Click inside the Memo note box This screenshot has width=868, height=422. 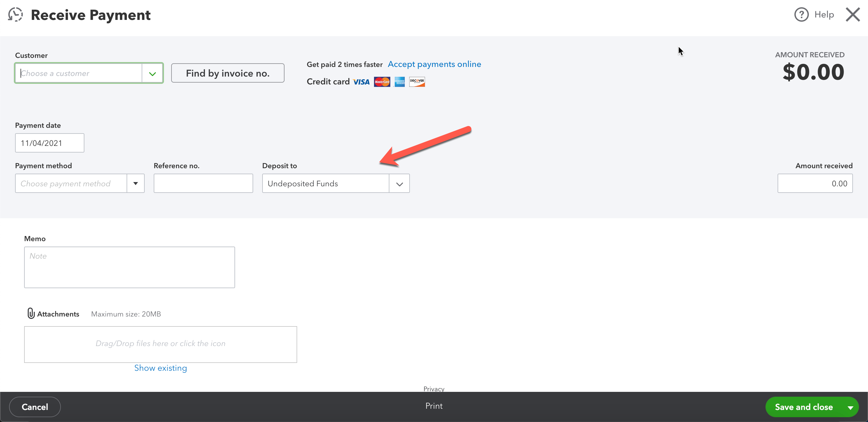pos(129,267)
